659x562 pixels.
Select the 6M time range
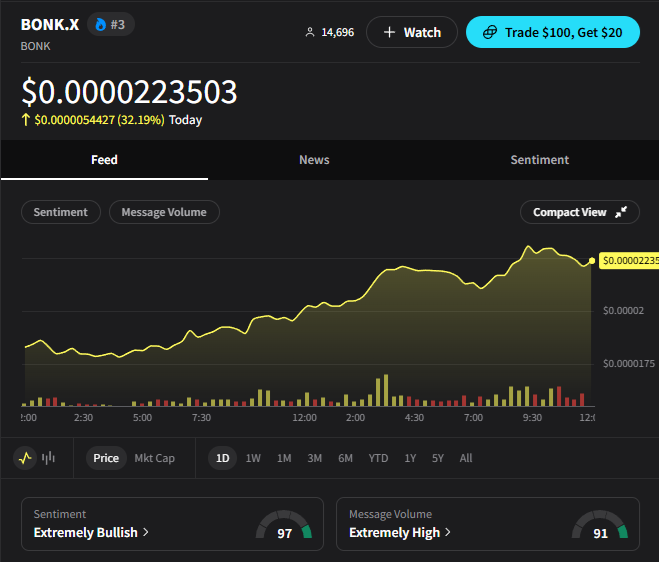[x=345, y=458]
